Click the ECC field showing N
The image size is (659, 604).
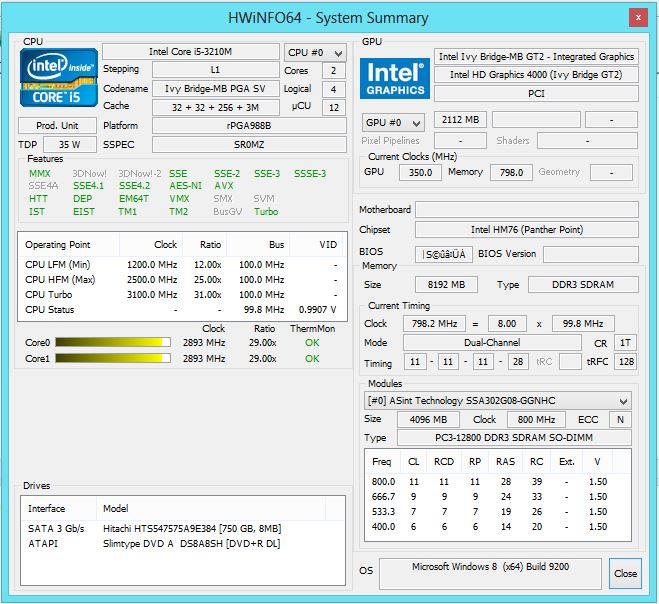point(620,419)
